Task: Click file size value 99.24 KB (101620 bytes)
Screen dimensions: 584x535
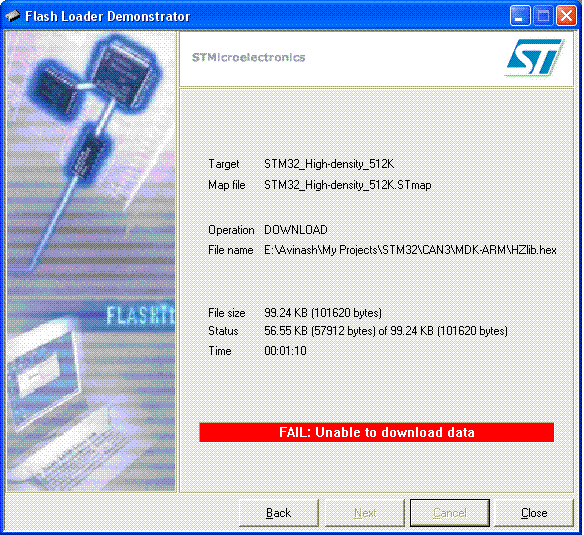Action: (x=323, y=313)
